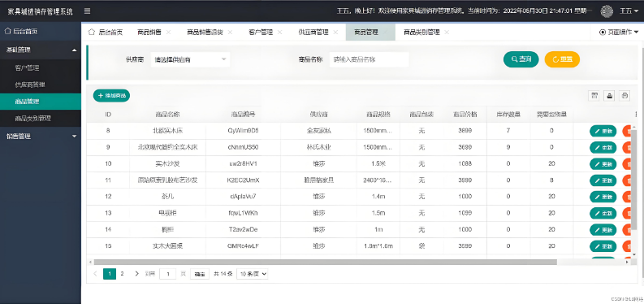Viewport: 644px width, 304px height.
Task: Click the 1.8m*1.6m specification cell
Action: 378,245
